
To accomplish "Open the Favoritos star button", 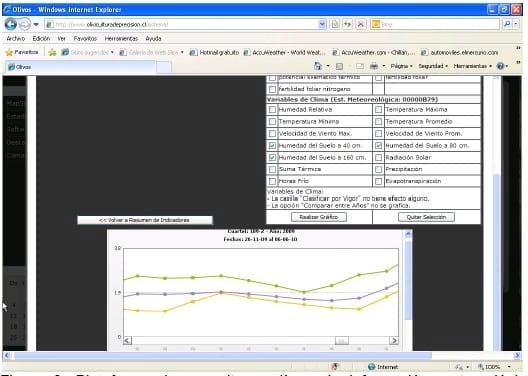I will coord(22,52).
